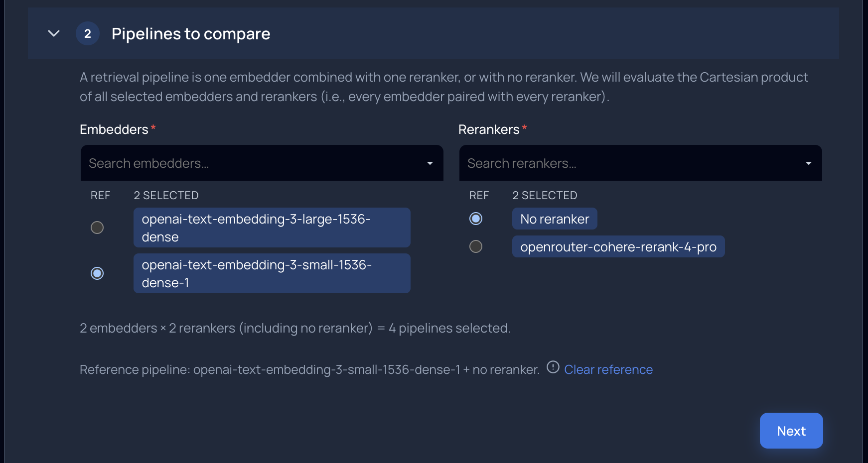Collapse the Pipelines to compare section chevron
This screenshot has height=463, width=868.
click(x=54, y=33)
